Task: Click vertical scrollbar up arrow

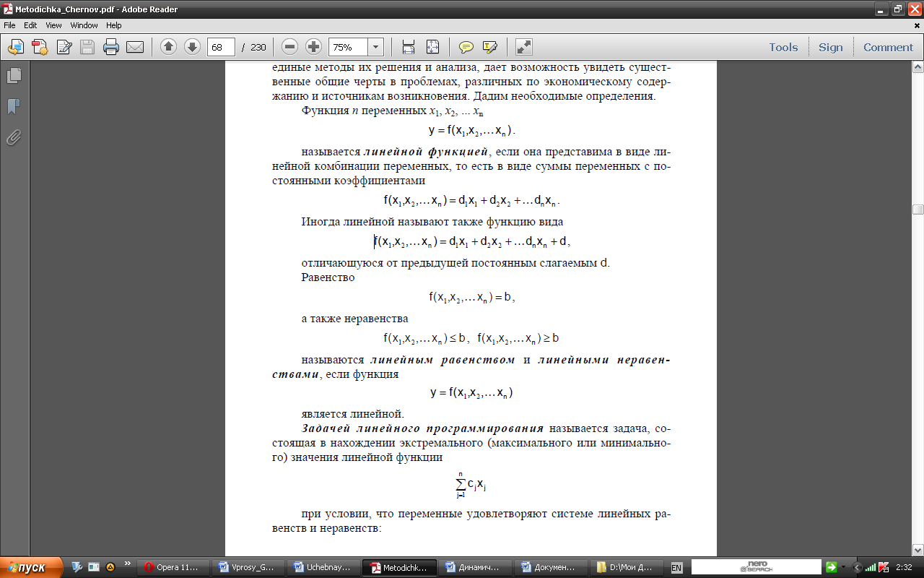Action: point(918,66)
